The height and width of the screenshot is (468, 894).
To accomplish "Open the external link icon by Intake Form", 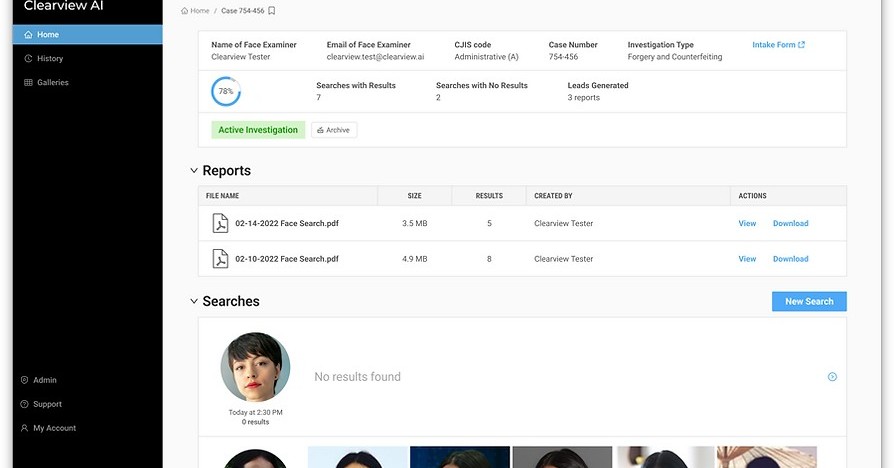I will point(802,45).
